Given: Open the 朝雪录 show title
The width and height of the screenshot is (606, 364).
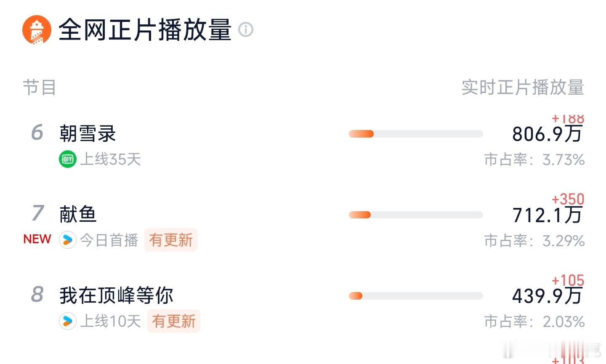Looking at the screenshot, I should point(88,133).
